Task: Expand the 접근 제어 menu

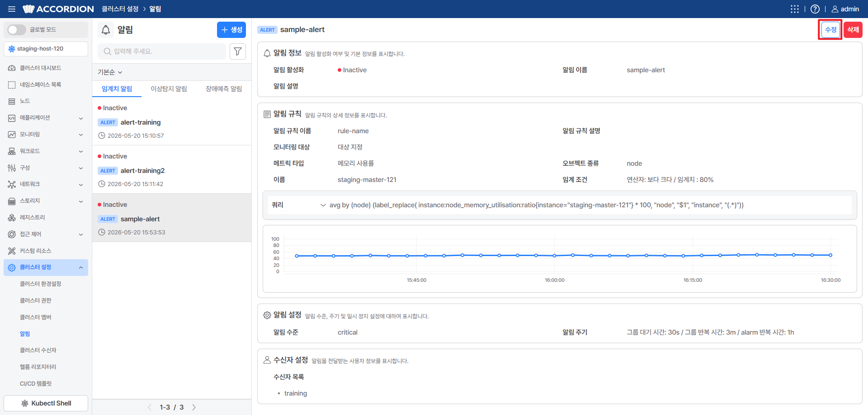Action: click(46, 234)
